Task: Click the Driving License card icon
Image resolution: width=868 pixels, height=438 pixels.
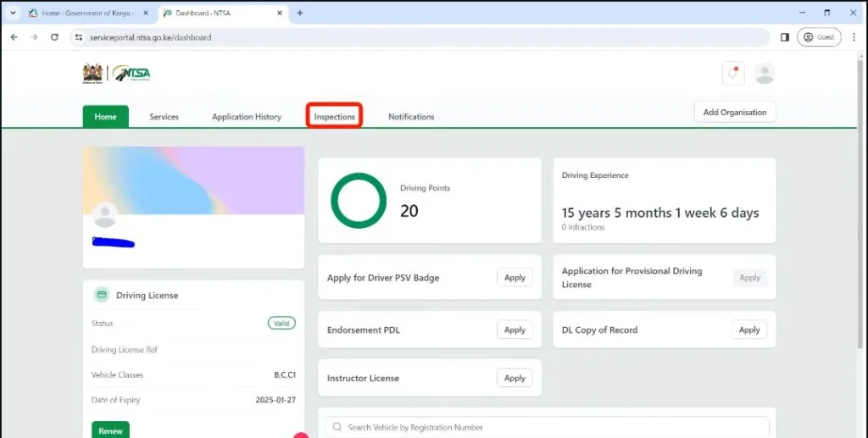Action: [x=102, y=295]
